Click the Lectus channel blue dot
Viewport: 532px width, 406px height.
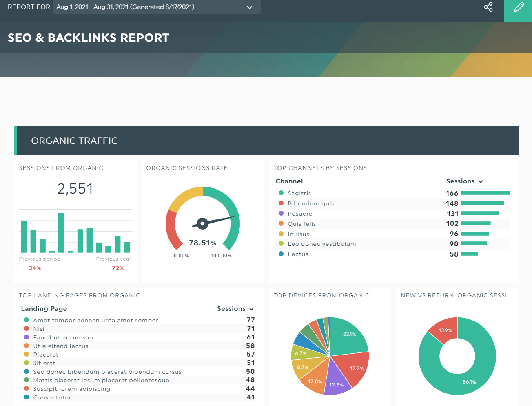pyautogui.click(x=281, y=254)
